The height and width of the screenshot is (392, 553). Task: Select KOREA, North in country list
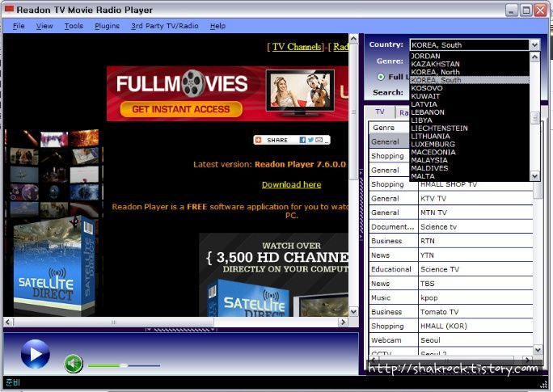(470, 72)
